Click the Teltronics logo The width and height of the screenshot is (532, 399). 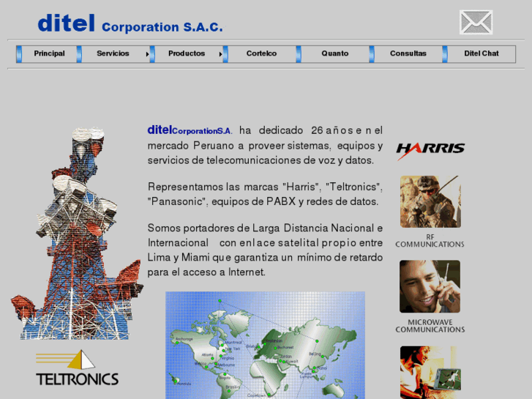click(x=78, y=368)
